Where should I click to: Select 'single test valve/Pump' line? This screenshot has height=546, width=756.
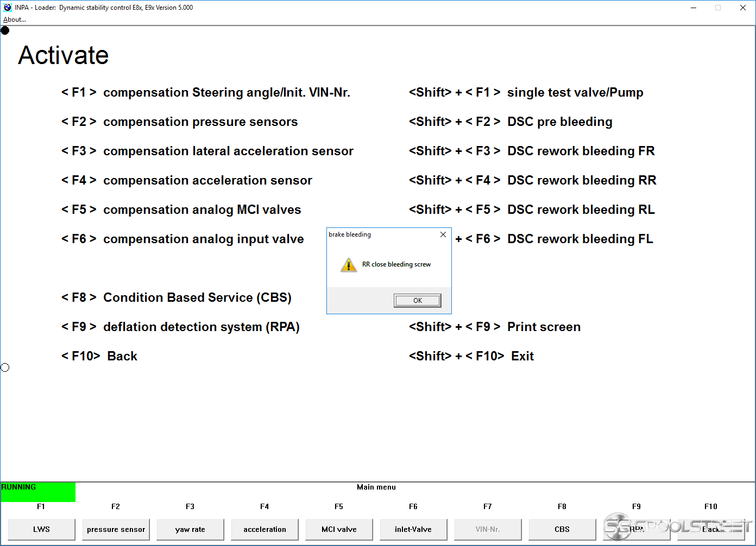coord(526,93)
